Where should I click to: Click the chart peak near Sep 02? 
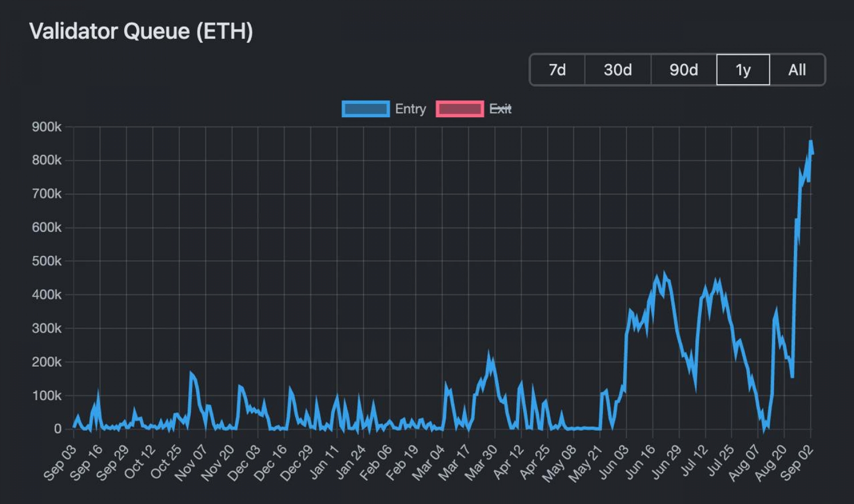point(810,142)
